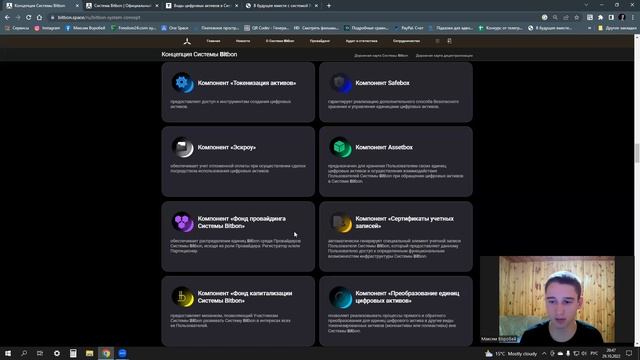The height and width of the screenshot is (360, 640).
Task: Open the bookmarks overflow chevron
Action: (x=589, y=28)
